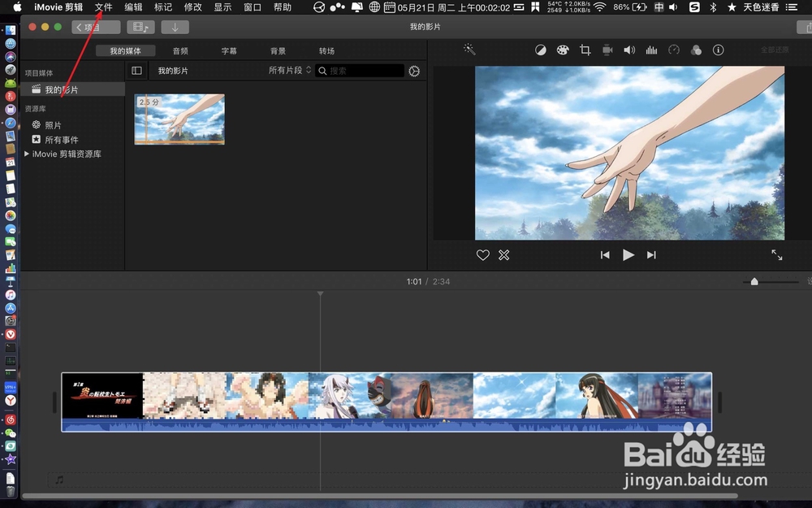
Task: Open the 编辑 menu
Action: click(134, 7)
